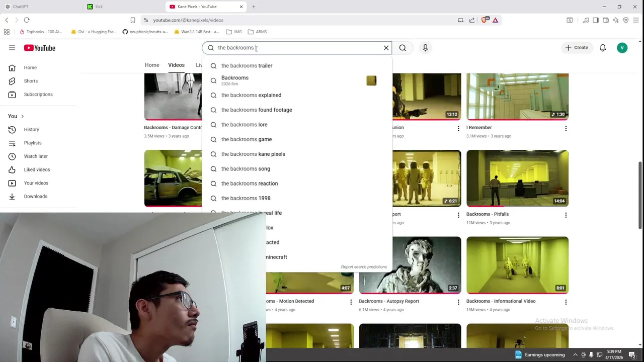This screenshot has width=644, height=362.
Task: Open the 'I Remember' video thumbnail
Action: (517, 96)
